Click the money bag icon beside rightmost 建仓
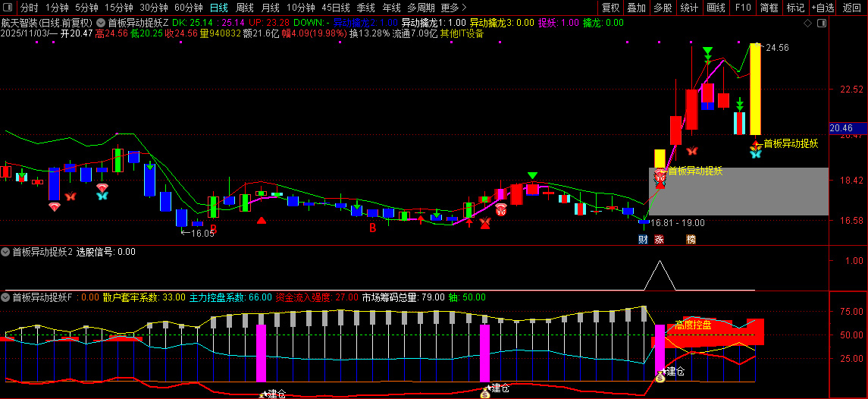 [x=660, y=377]
